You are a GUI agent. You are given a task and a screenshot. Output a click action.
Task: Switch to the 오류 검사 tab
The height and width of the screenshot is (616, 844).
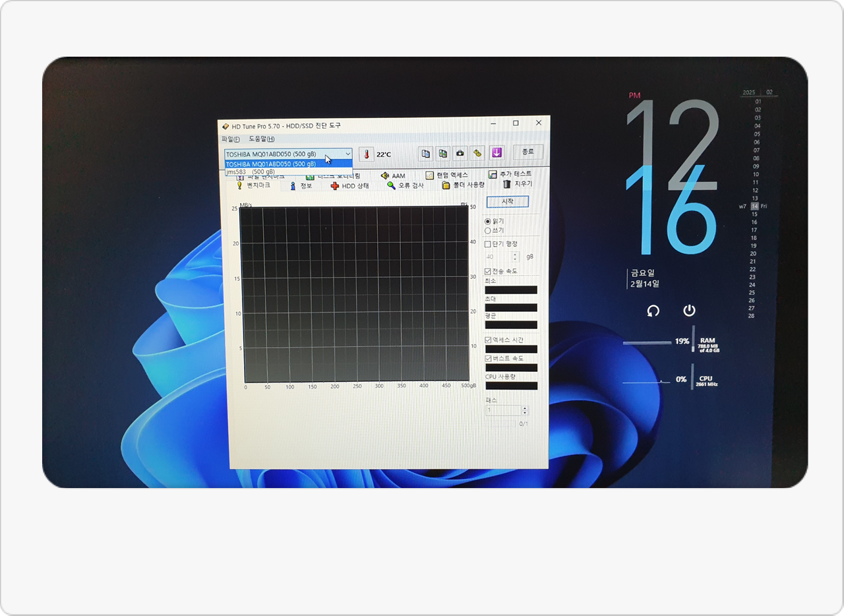[x=406, y=185]
